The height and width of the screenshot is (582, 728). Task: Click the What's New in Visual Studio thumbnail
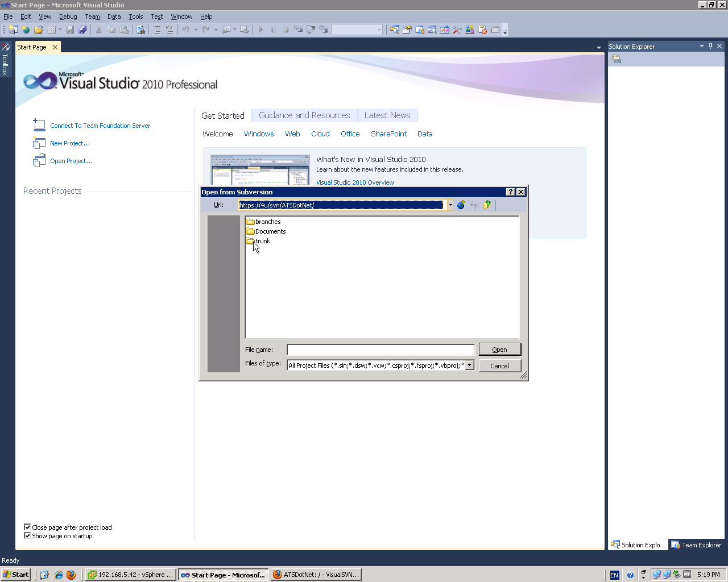pyautogui.click(x=260, y=170)
